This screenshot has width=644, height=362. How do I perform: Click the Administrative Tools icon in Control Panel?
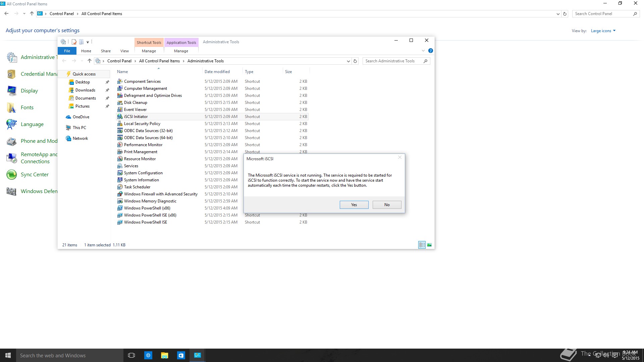coord(12,57)
